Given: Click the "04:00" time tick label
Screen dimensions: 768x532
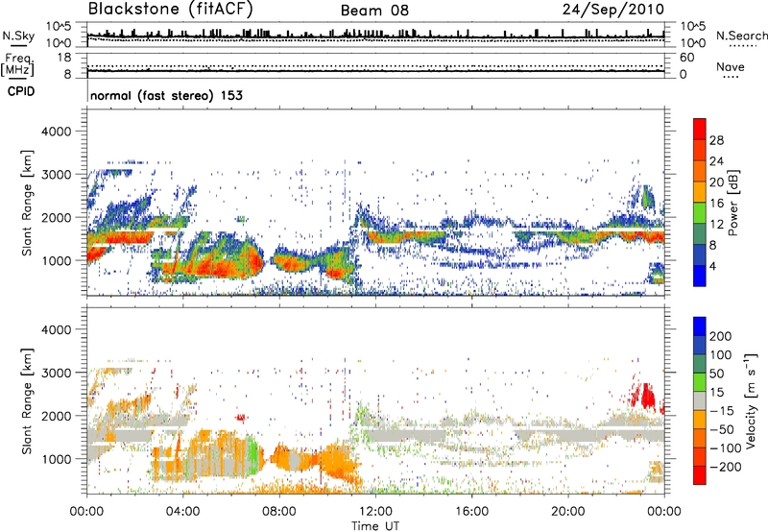Looking at the screenshot, I should (x=183, y=512).
